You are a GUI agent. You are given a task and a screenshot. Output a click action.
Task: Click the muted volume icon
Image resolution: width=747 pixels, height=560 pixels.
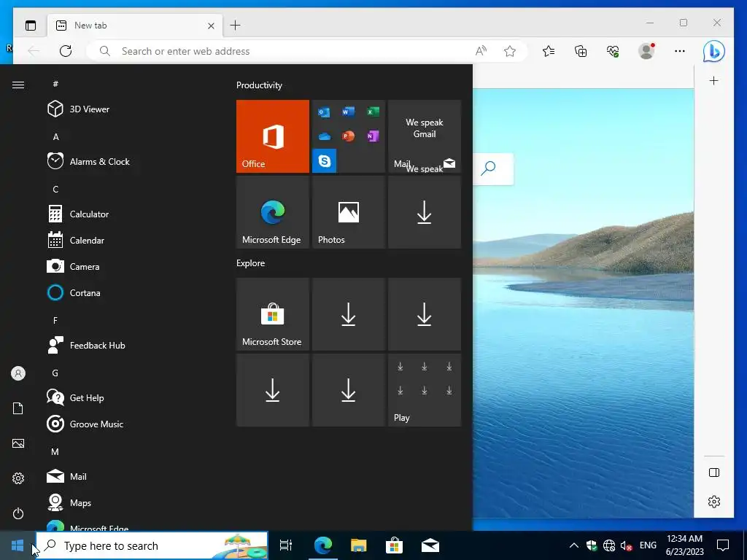click(x=626, y=545)
